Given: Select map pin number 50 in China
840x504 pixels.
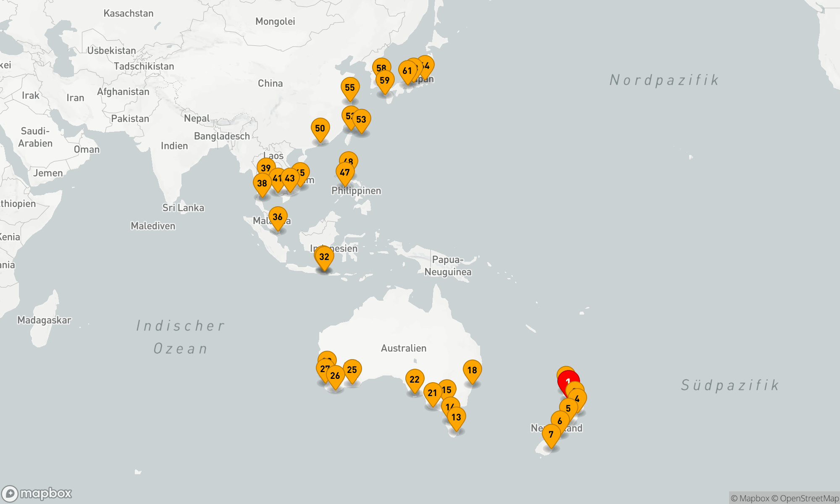Looking at the screenshot, I should click(x=320, y=128).
